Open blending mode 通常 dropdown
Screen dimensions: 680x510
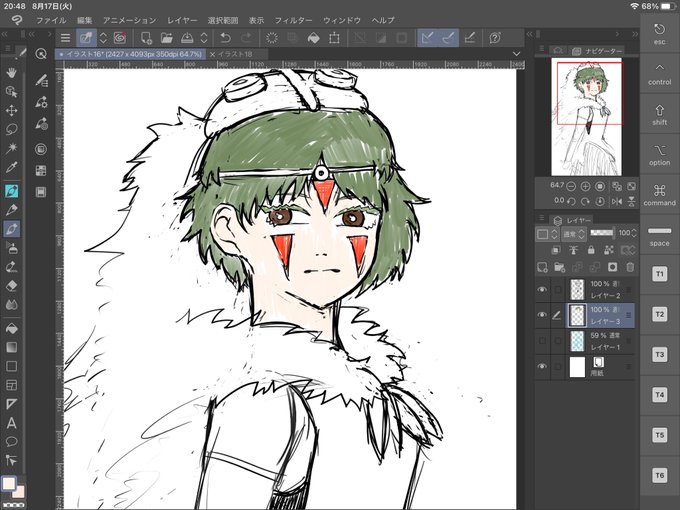(x=574, y=234)
